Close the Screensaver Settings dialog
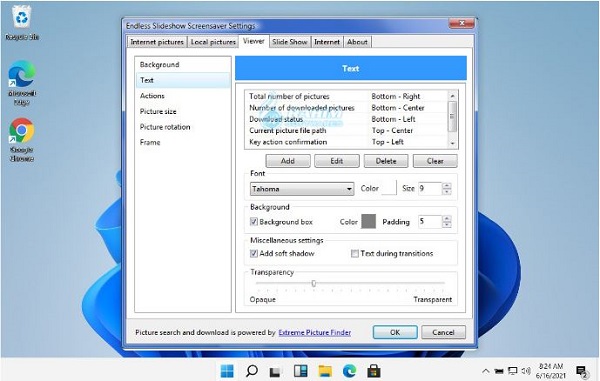This screenshot has width=600, height=381. pos(461,23)
